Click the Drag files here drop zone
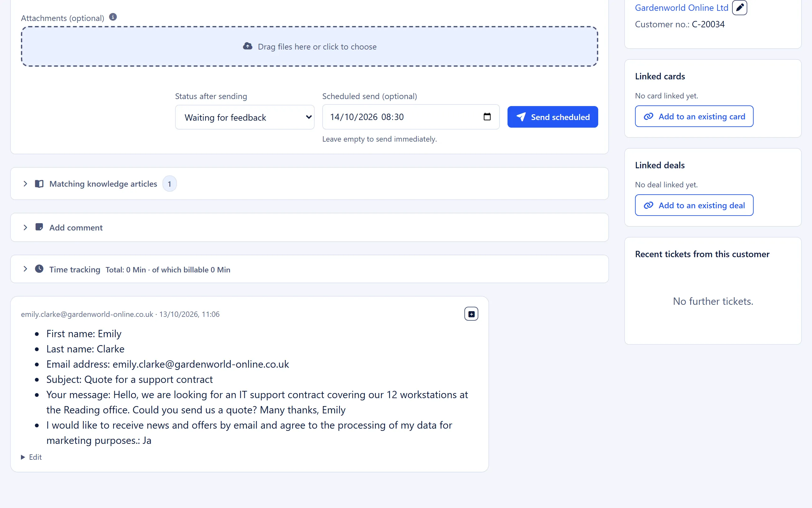Image resolution: width=812 pixels, height=508 pixels. pyautogui.click(x=309, y=46)
